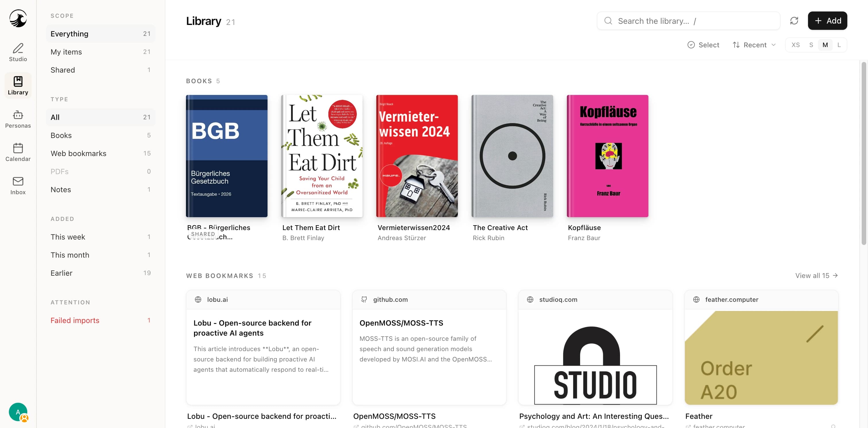Click the sort arrows icon
This screenshot has height=428, width=868.
click(x=736, y=45)
